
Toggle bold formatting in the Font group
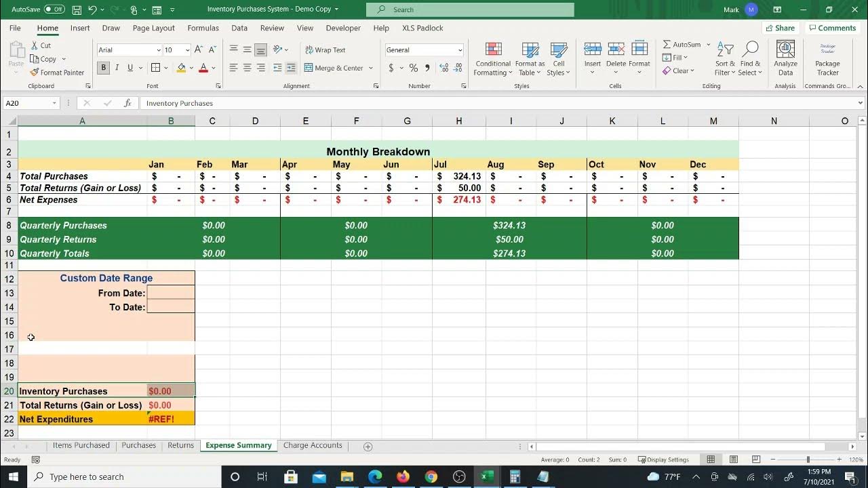pyautogui.click(x=102, y=68)
